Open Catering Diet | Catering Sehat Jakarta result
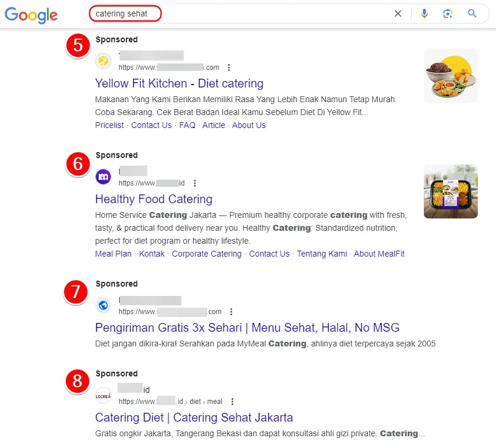Viewport: 496px width, 448px height. coord(194,417)
